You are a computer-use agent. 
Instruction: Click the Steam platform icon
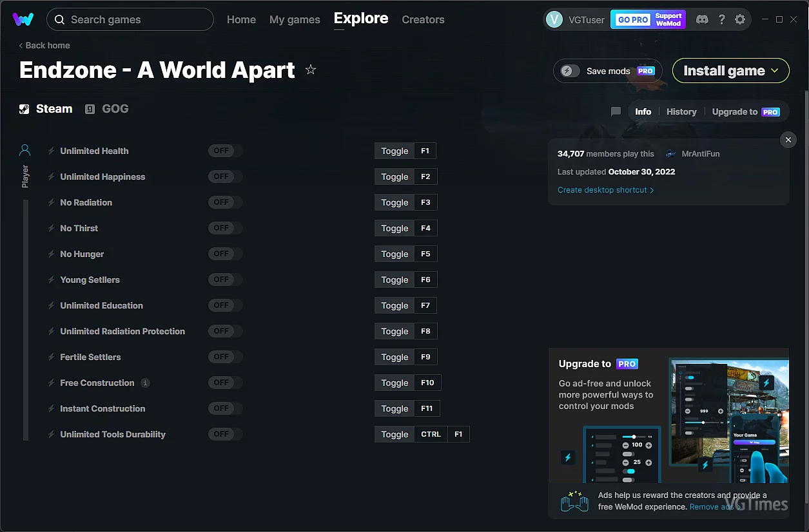click(24, 109)
